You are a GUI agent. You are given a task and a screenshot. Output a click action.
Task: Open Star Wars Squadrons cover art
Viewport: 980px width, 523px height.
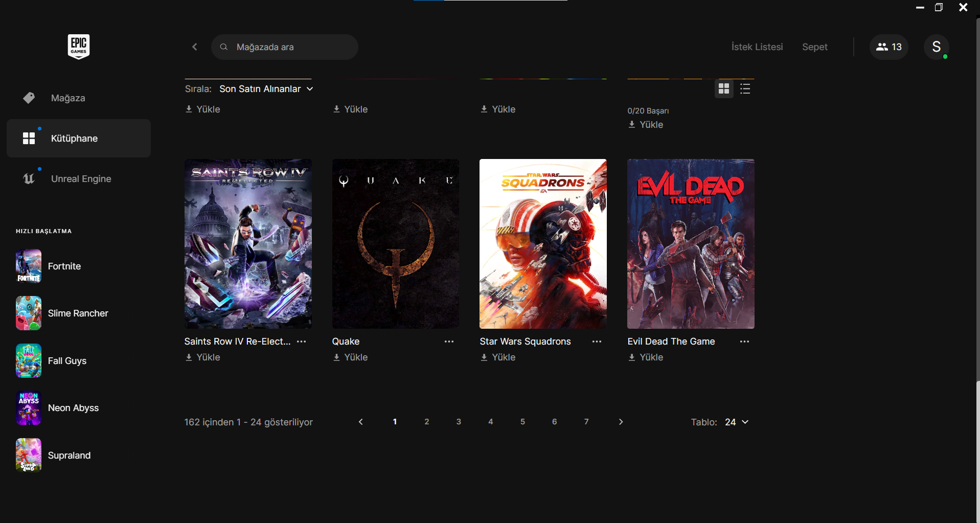pos(543,244)
